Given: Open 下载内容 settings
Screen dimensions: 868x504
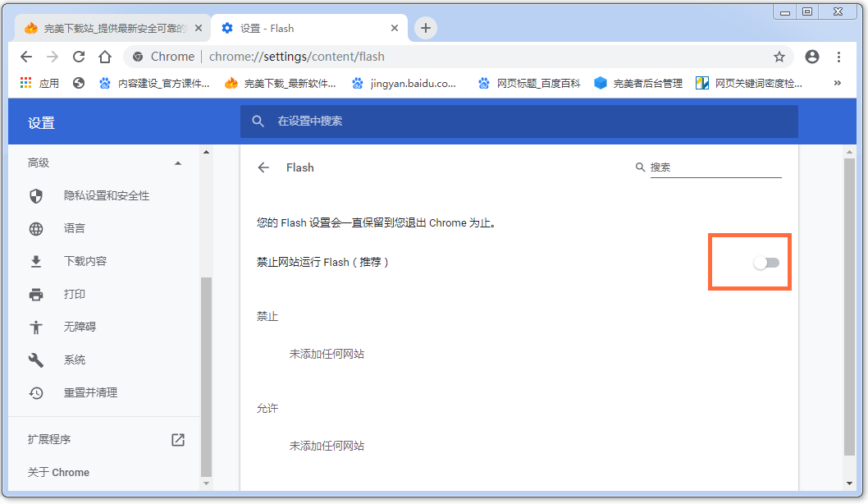Looking at the screenshot, I should (85, 261).
